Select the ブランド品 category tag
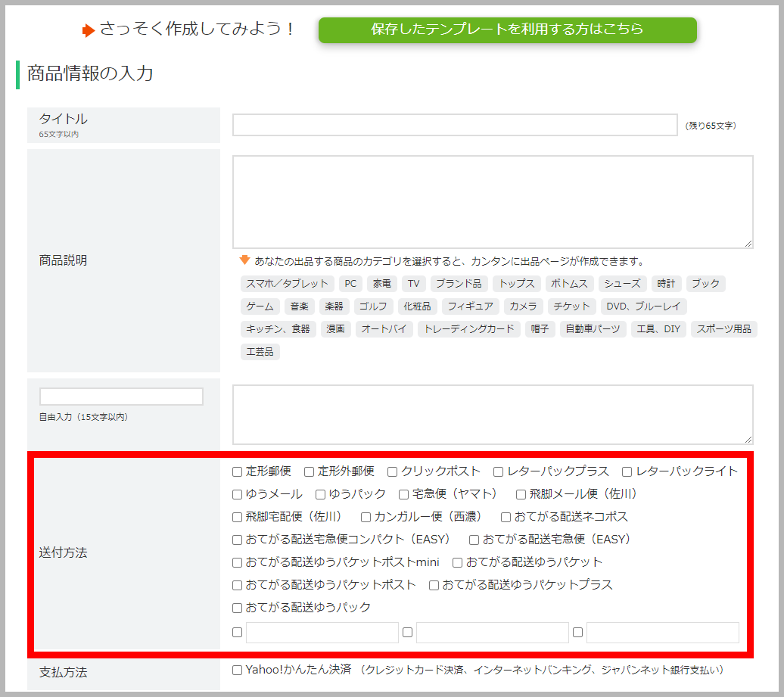 pyautogui.click(x=459, y=284)
